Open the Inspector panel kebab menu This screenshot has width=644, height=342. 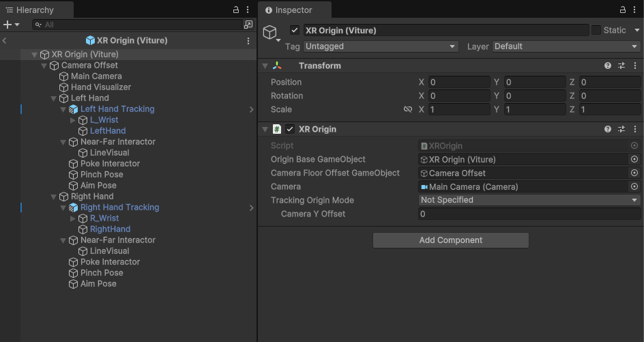click(635, 10)
